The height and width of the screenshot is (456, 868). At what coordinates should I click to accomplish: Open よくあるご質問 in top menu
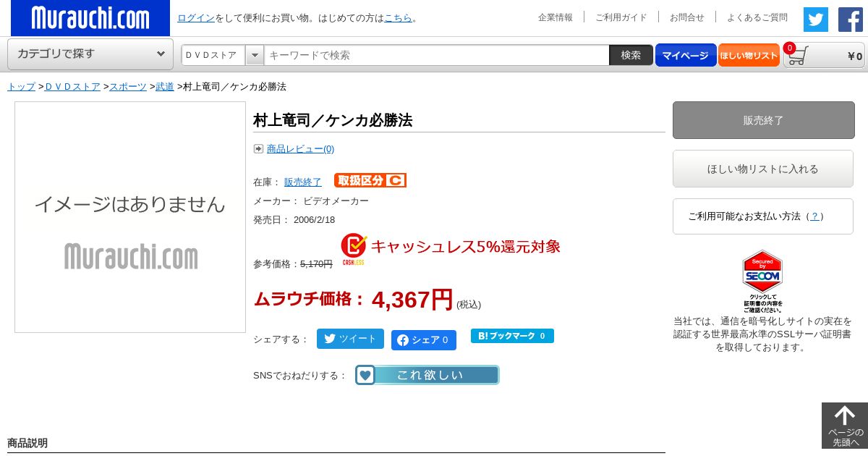point(757,17)
